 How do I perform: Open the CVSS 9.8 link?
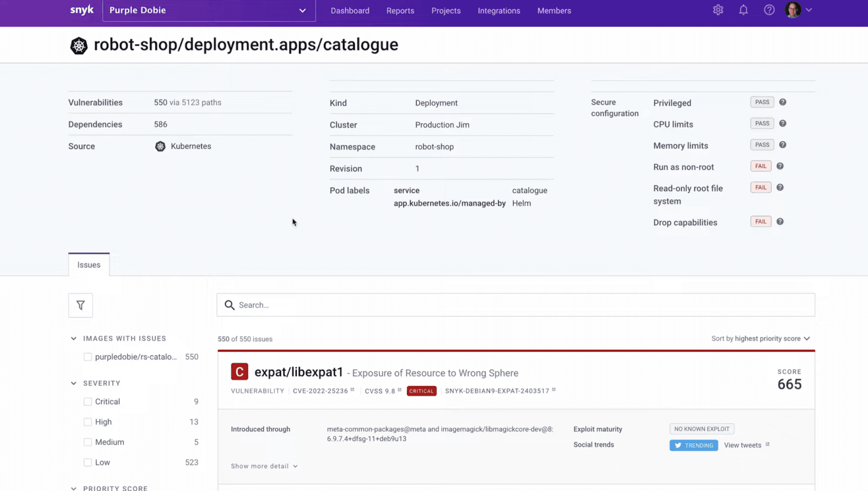click(x=380, y=391)
